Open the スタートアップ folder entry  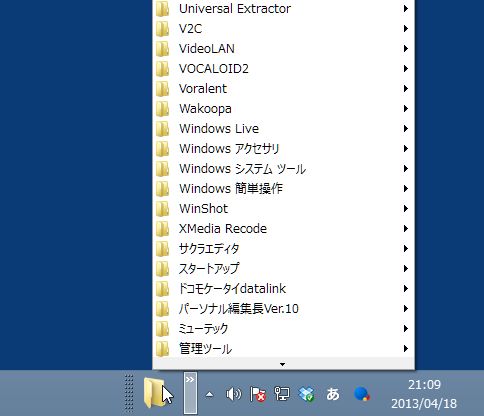[283, 269]
